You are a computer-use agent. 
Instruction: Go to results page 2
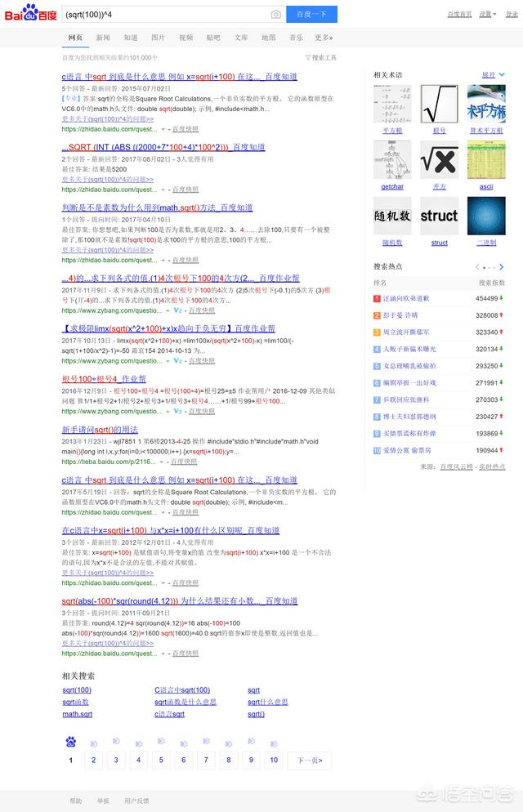[93, 761]
